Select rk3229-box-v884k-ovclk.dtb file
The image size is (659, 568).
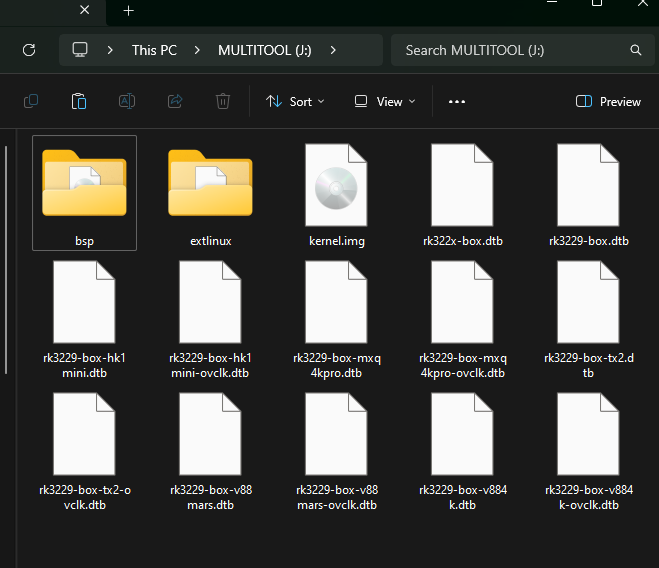tap(588, 452)
